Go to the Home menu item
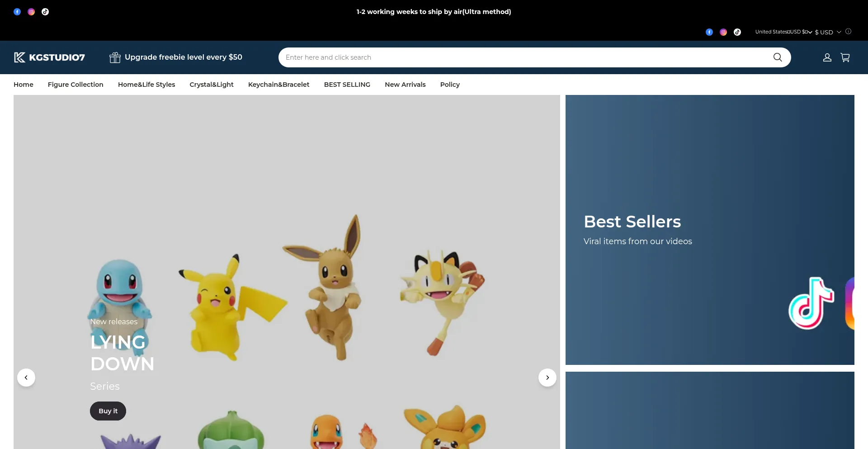Image resolution: width=868 pixels, height=449 pixels. point(24,85)
